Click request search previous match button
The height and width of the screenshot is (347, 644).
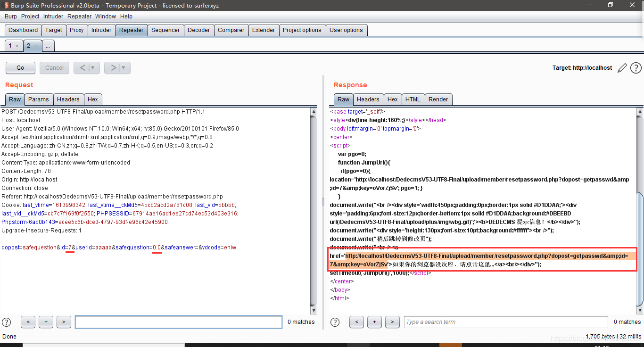click(28, 322)
